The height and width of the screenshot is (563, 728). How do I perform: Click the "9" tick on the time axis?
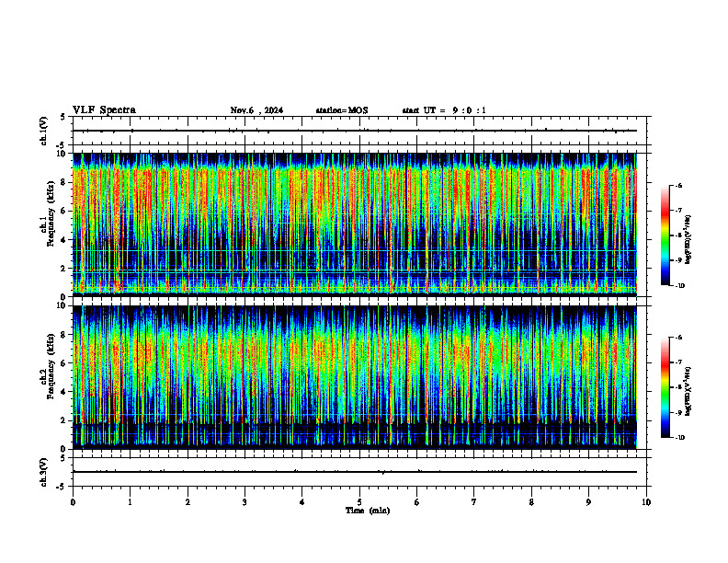tap(588, 502)
